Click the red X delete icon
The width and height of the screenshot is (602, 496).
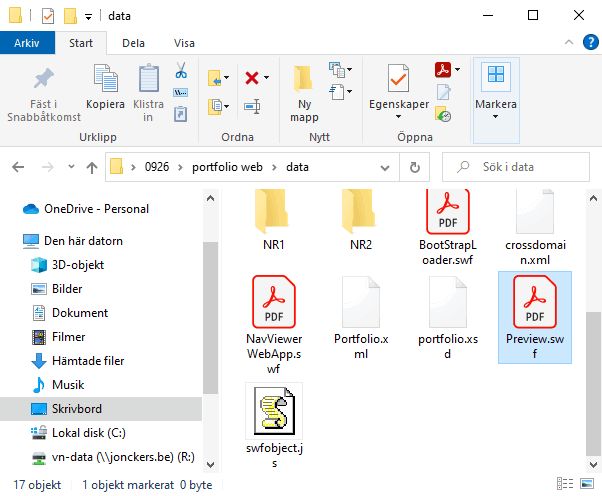pos(252,78)
